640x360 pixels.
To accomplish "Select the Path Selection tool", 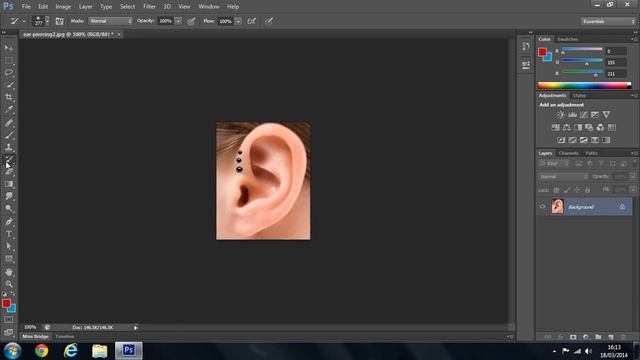I will tap(9, 246).
